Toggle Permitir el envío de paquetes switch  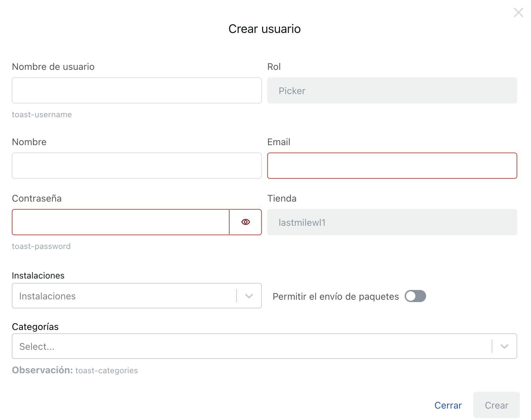pos(415,296)
